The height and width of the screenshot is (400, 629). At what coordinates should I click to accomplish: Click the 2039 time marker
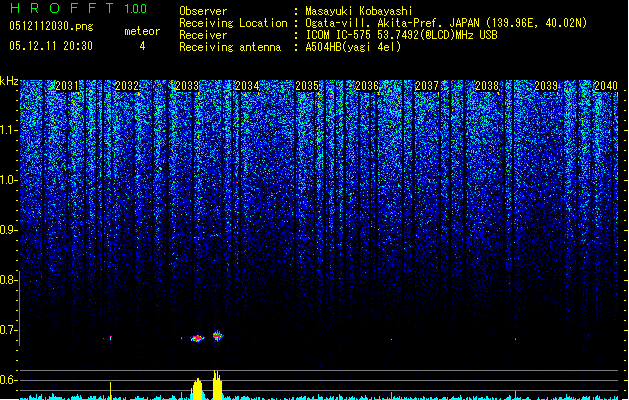pos(546,86)
